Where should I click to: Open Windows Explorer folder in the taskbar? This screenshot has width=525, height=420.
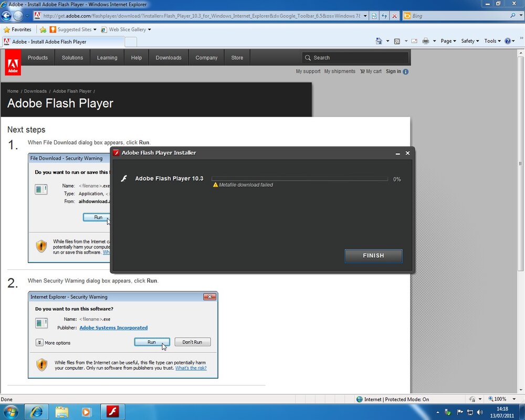click(x=61, y=412)
